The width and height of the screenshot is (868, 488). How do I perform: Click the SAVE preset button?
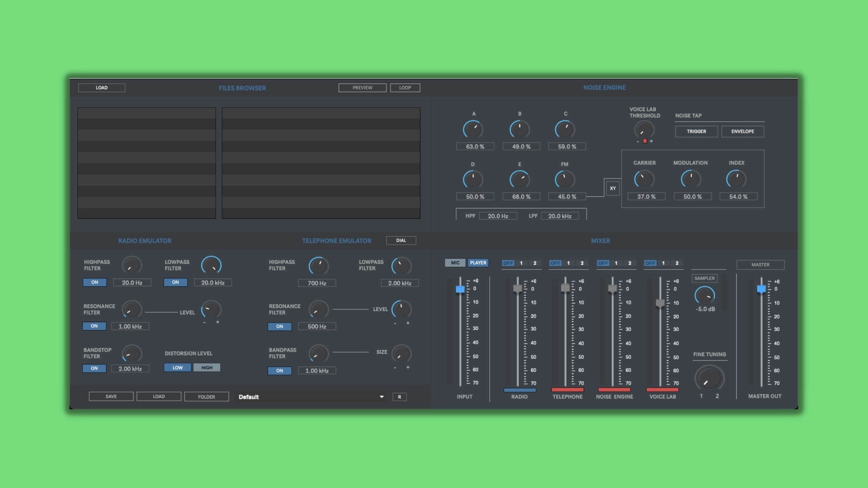(x=111, y=396)
